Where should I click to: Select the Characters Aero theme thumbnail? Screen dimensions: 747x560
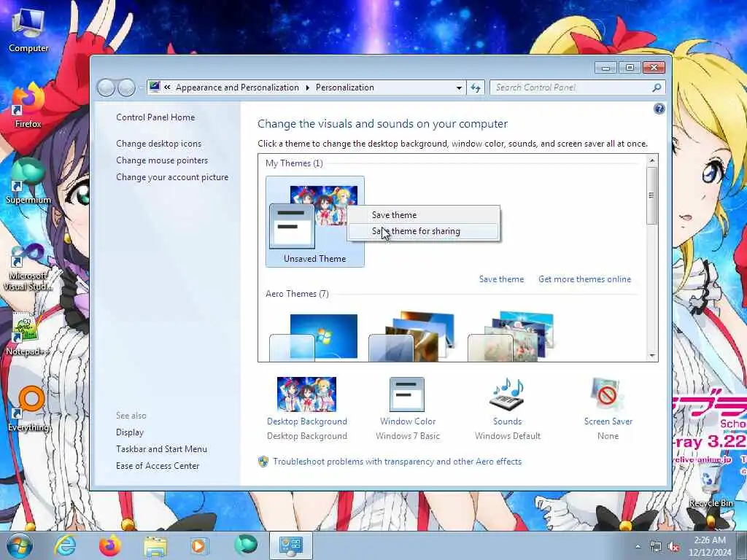pyautogui.click(x=511, y=336)
